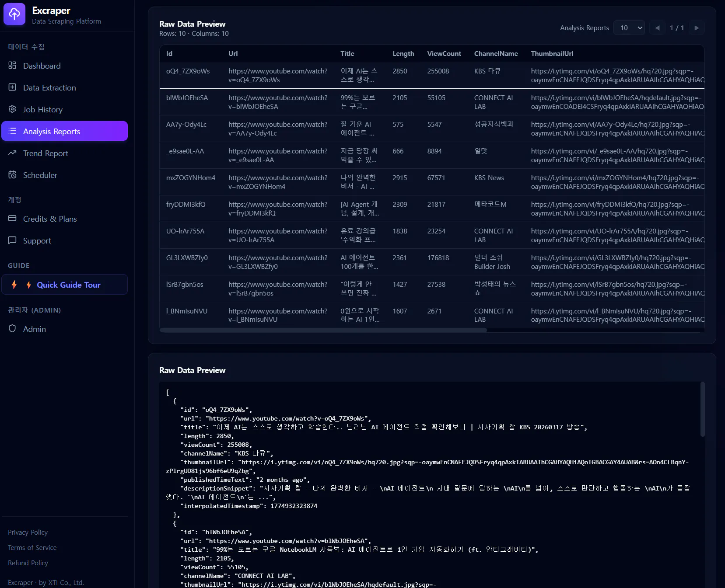Viewport: 725px width, 588px height.
Task: Click the Scheduler calendar-clock icon
Action: [x=12, y=175]
